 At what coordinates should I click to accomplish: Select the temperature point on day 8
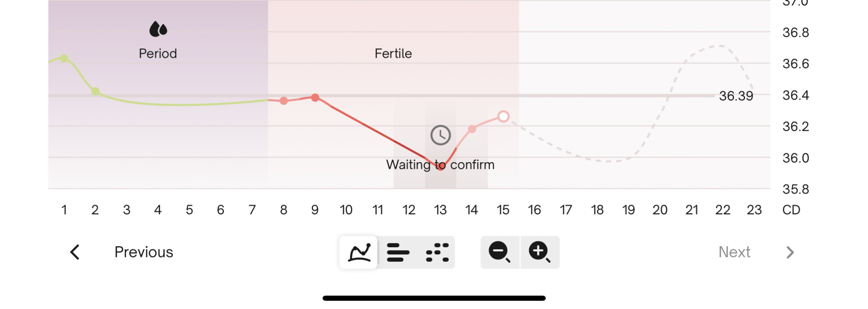pyautogui.click(x=284, y=100)
